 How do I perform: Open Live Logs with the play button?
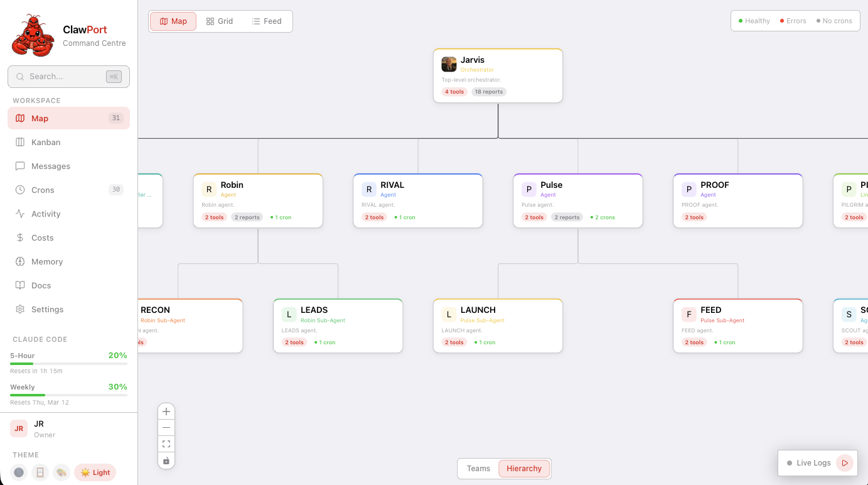(845, 462)
